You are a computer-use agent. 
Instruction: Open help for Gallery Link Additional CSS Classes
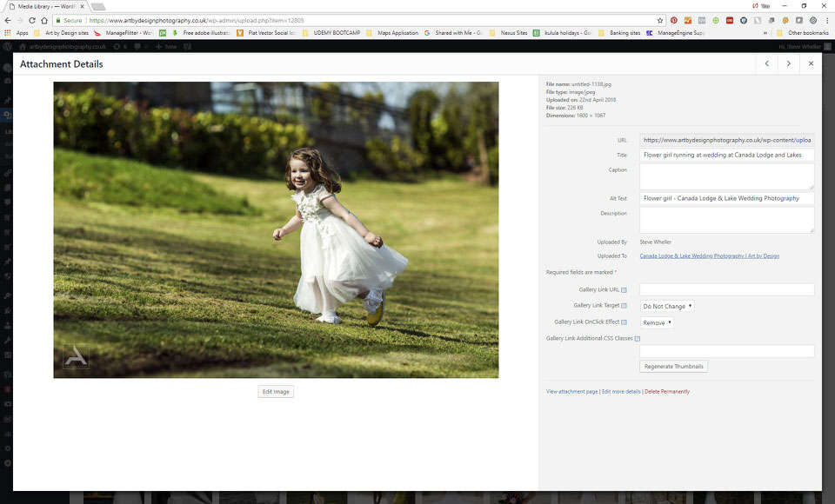tap(638, 339)
